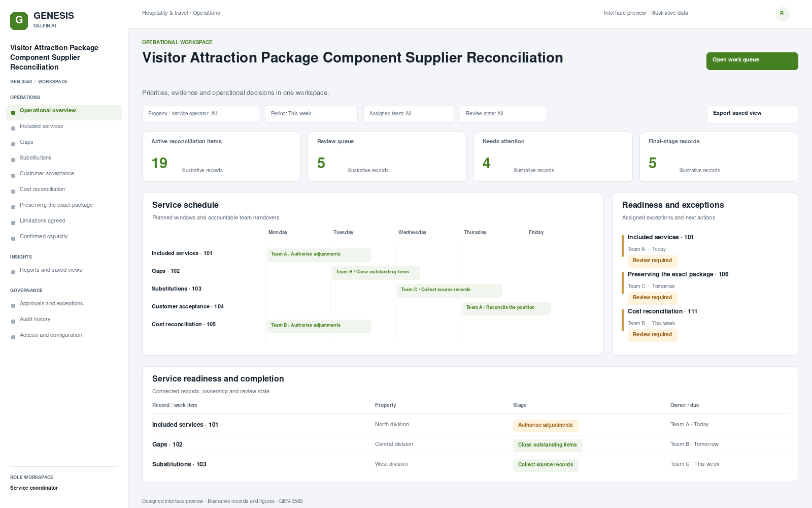
Task: Select Monday Team A Authorise adjustments block
Action: tap(319, 255)
